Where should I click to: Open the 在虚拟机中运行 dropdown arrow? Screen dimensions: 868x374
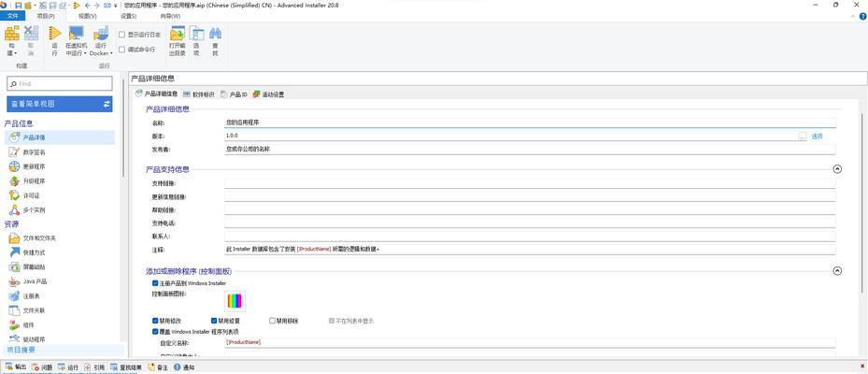[x=85, y=53]
